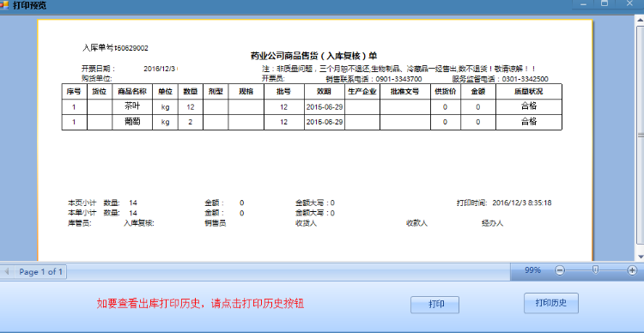Click the 打印预览 window title

pos(29,5)
